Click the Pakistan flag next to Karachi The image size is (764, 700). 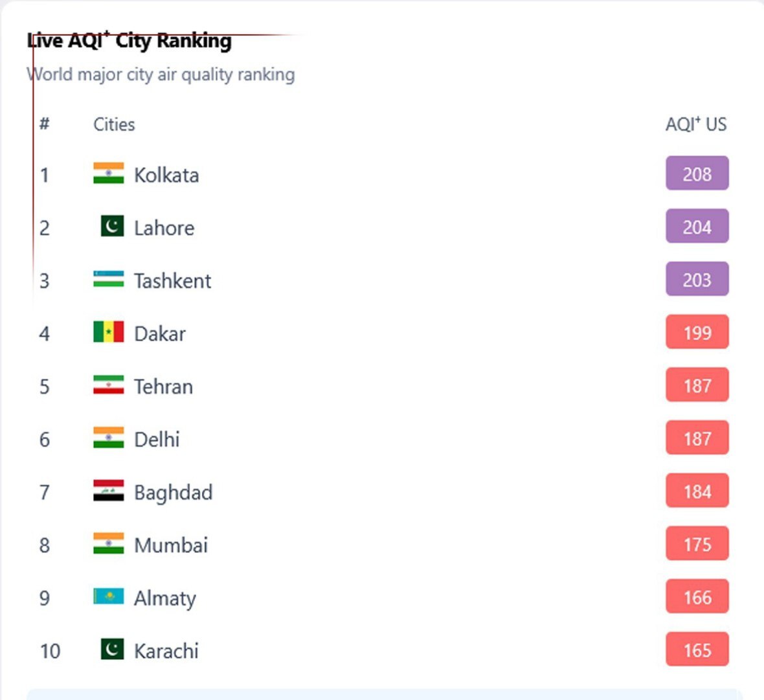112,649
